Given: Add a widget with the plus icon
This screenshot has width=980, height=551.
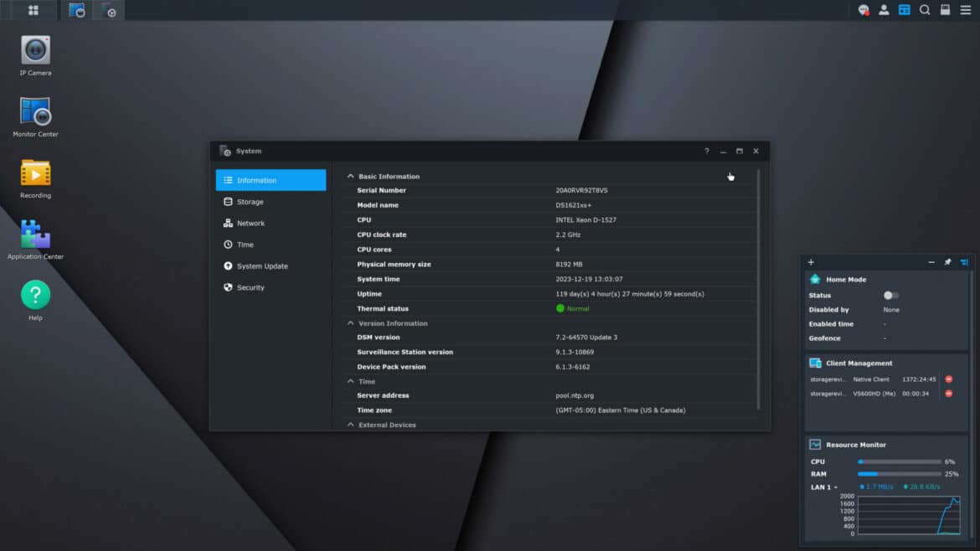Looking at the screenshot, I should pos(811,262).
